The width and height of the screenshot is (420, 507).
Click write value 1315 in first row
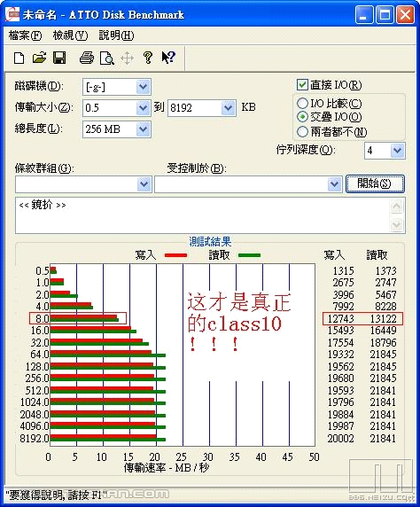point(344,270)
